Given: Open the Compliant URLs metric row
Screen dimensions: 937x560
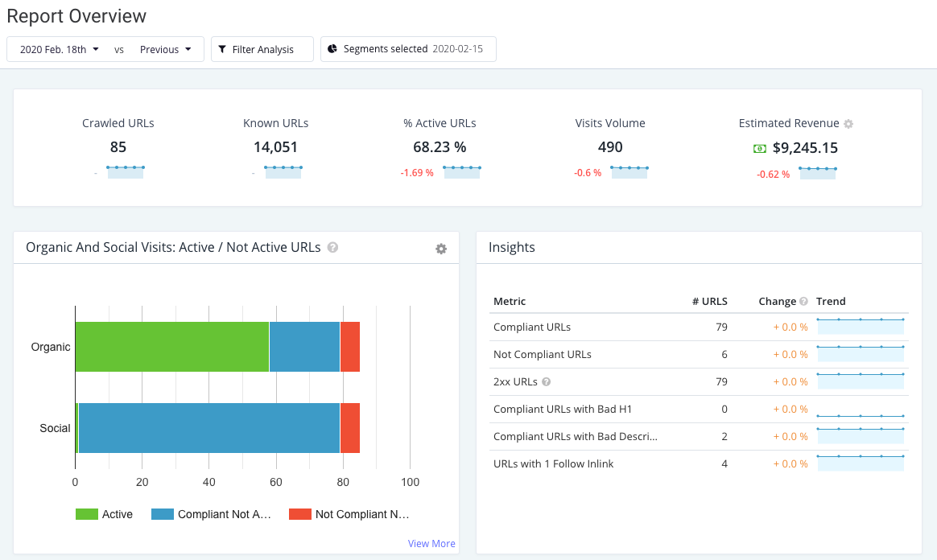Looking at the screenshot, I should (699, 327).
